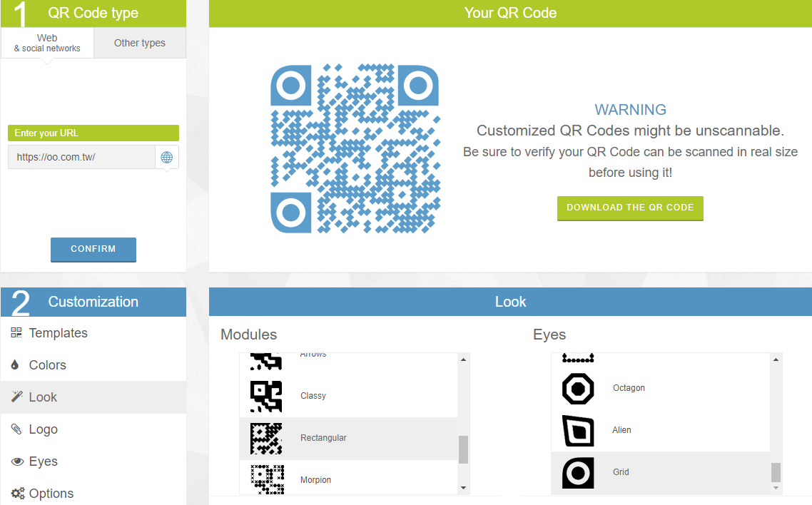This screenshot has height=505, width=812.
Task: Select the Octagon eye shape icon
Action: point(578,389)
